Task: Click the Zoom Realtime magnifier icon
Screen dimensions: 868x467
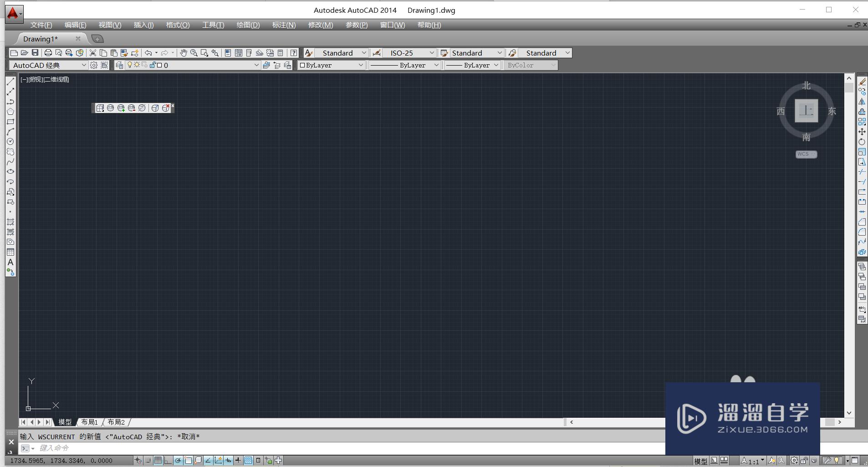Action: [x=194, y=53]
